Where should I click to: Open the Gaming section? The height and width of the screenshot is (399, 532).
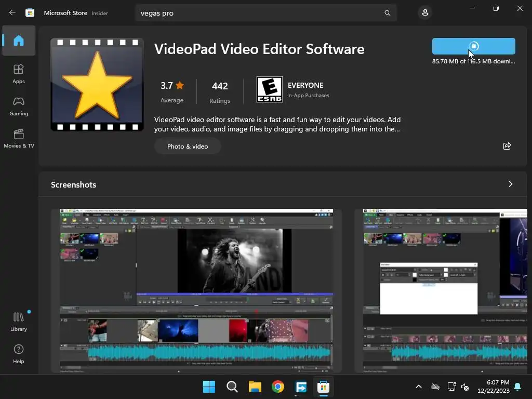19,106
